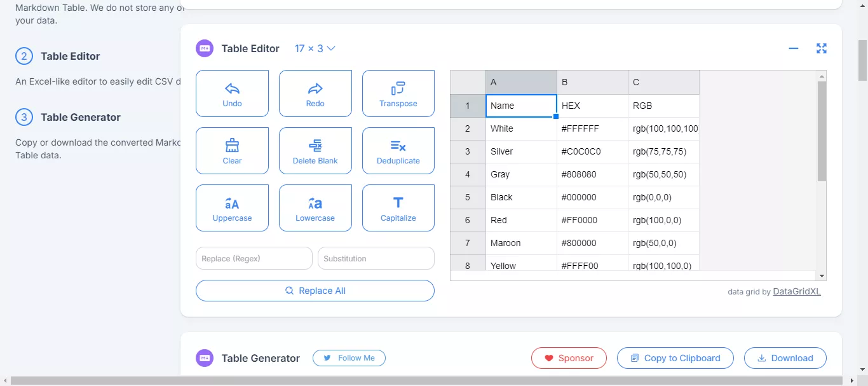Open the DataGridXL link

[x=796, y=291]
